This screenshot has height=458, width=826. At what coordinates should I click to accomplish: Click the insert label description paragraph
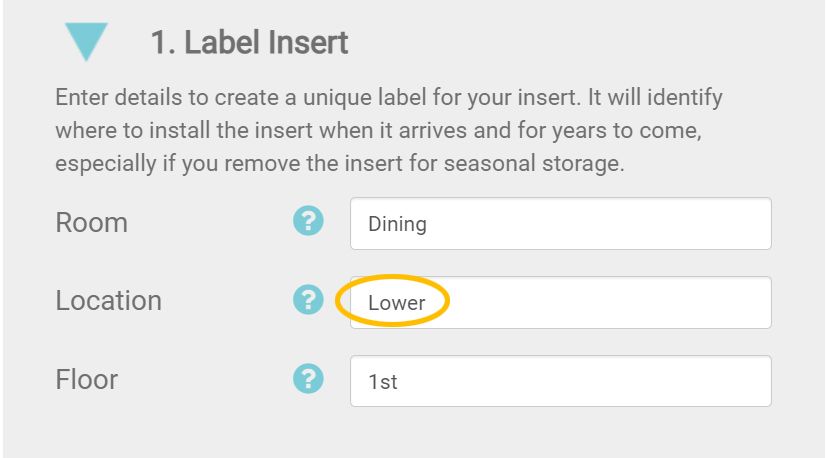click(389, 131)
